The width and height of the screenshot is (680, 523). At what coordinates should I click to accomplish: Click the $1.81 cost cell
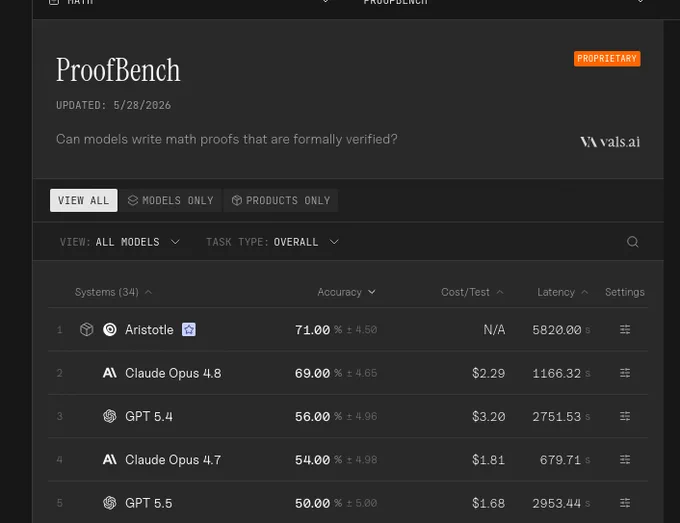[x=489, y=460]
